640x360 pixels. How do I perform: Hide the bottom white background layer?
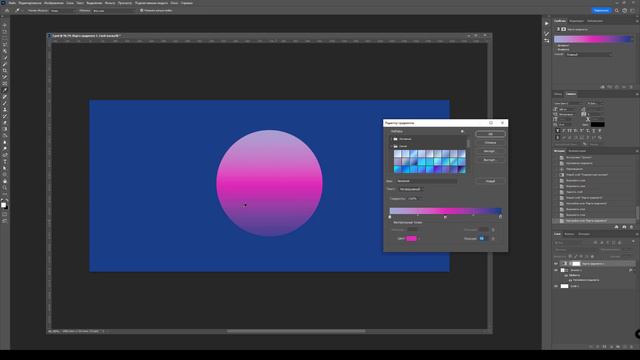(556, 286)
